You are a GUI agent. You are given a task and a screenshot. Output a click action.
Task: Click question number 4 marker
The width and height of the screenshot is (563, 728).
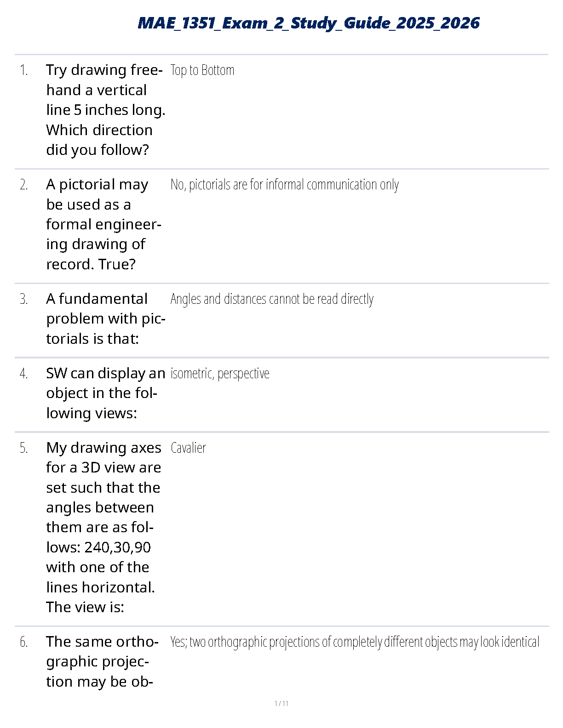click(24, 374)
